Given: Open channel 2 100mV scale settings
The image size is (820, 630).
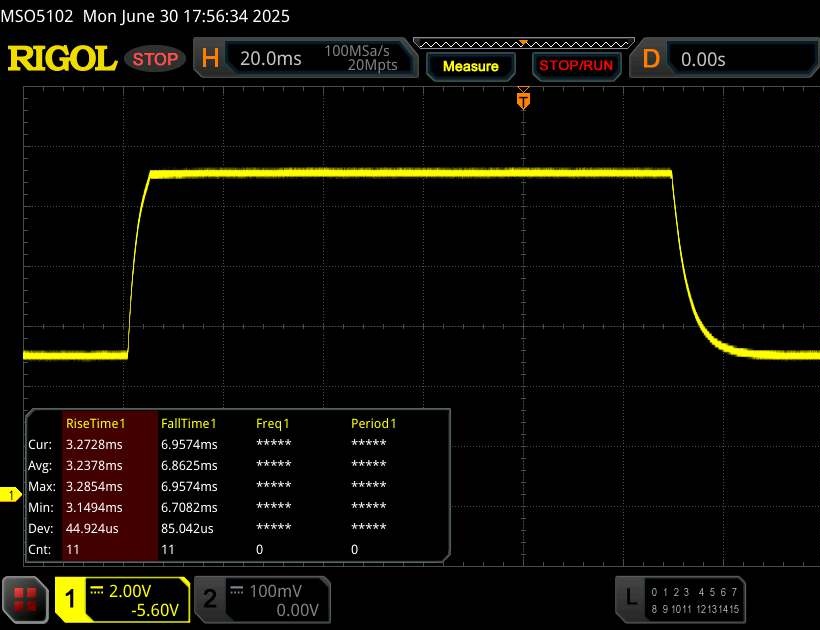Looking at the screenshot, I should pyautogui.click(x=275, y=591).
